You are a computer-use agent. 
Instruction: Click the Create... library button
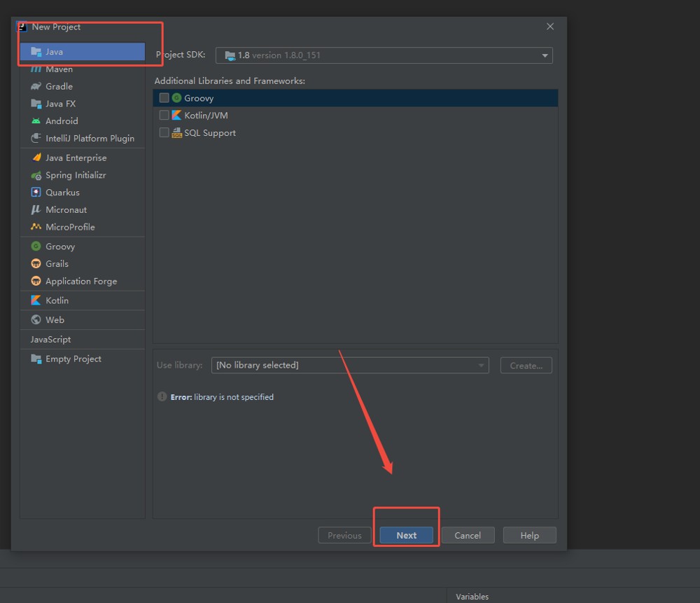point(526,366)
